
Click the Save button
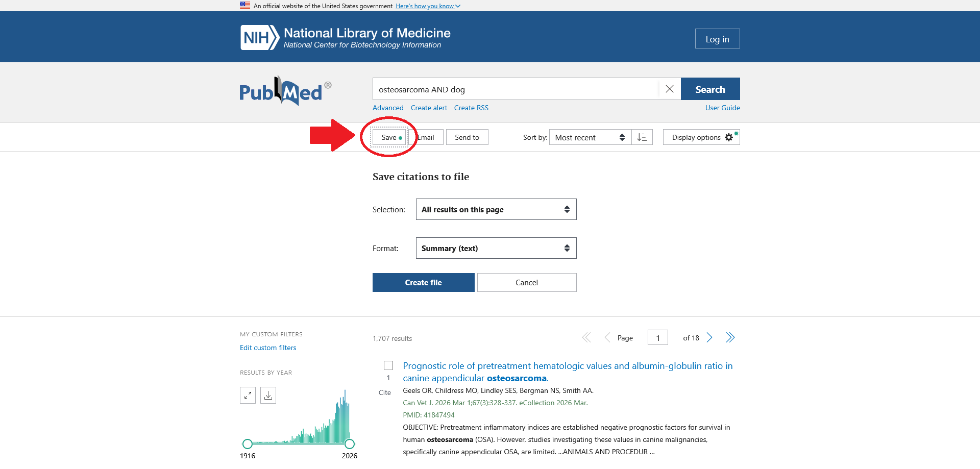(389, 137)
